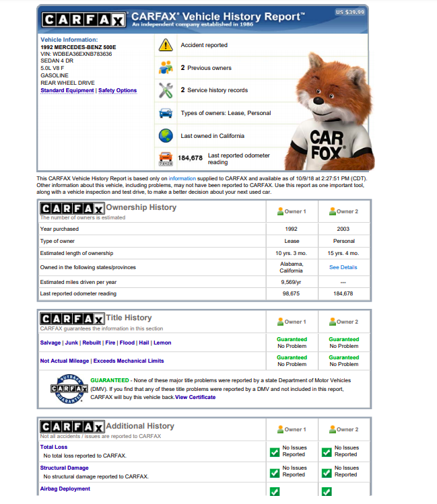Click Owner 1 odometer reading 98,675

coord(291,294)
